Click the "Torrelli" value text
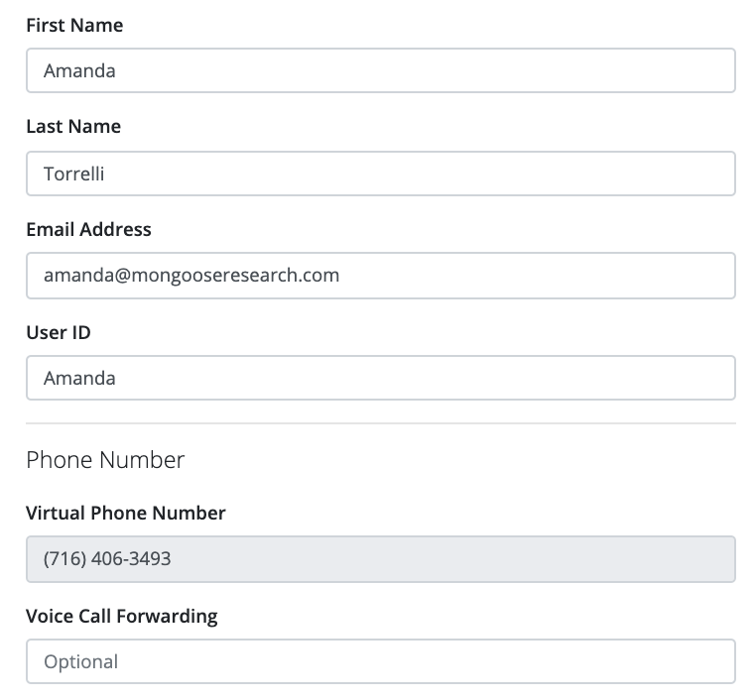This screenshot has width=756, height=700. [74, 175]
